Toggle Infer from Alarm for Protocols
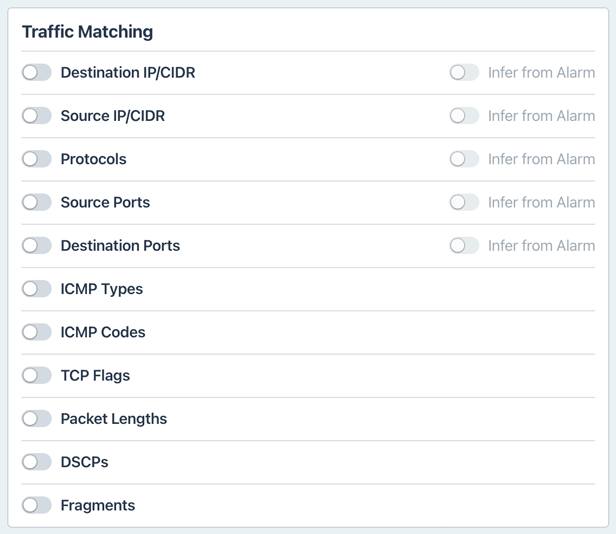The height and width of the screenshot is (534, 616). (x=464, y=159)
